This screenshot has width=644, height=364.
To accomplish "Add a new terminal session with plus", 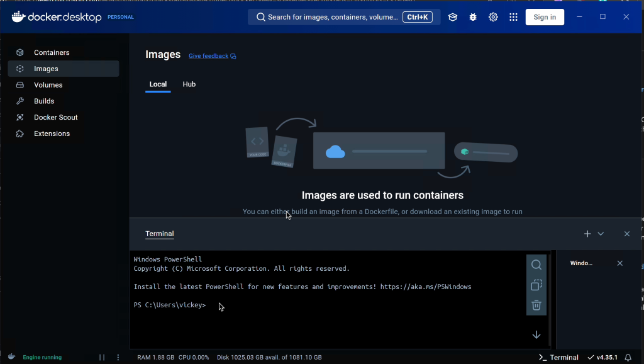I will (x=587, y=234).
